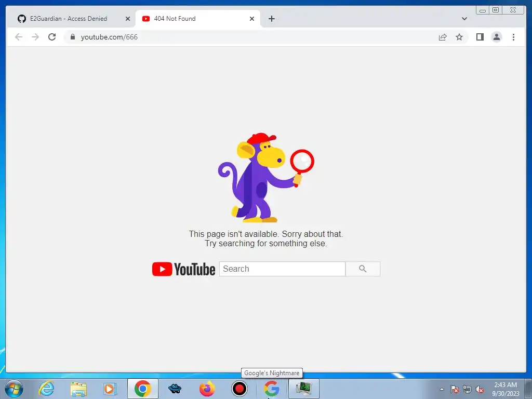Switch to the E2Guardian - Access Denied tab
Image resolution: width=532 pixels, height=399 pixels.
68,19
